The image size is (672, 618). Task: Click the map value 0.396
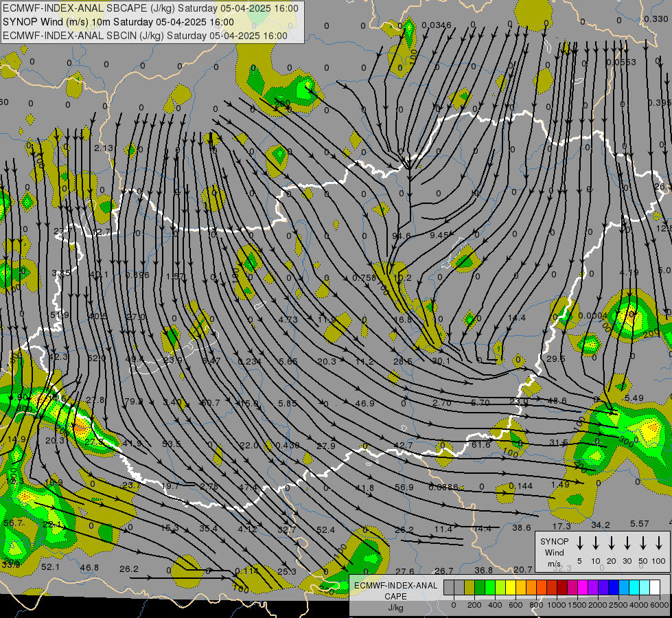tap(137, 275)
